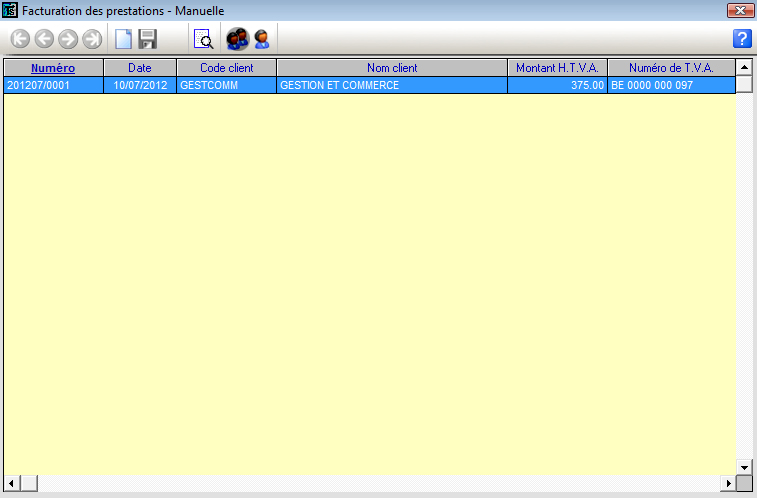
Task: Click the Date column header
Action: click(x=140, y=68)
